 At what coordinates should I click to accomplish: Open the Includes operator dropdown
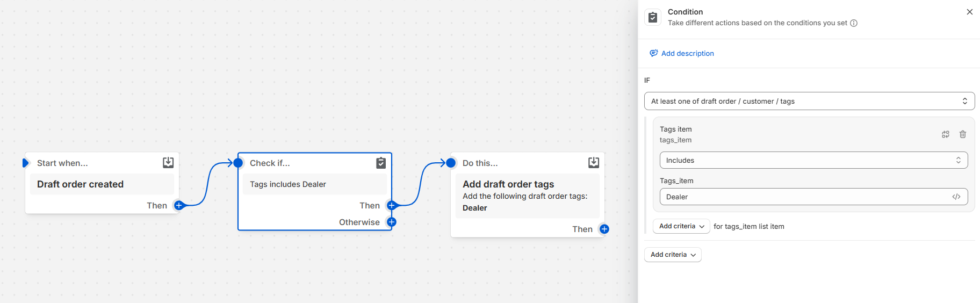click(813, 160)
